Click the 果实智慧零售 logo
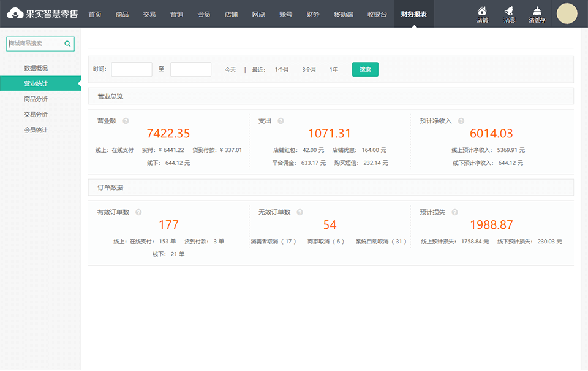Screen dimensions: 588x371 click(42, 13)
